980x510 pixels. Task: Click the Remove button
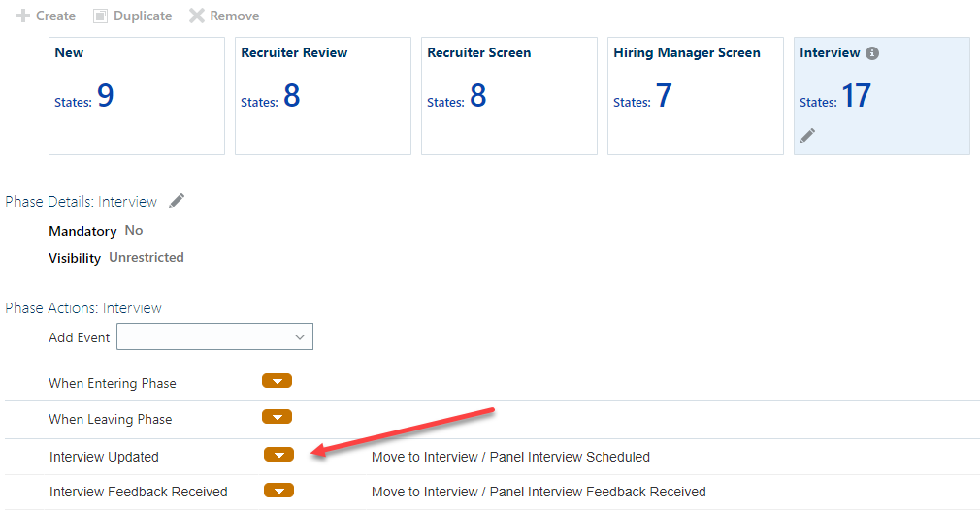pyautogui.click(x=224, y=16)
